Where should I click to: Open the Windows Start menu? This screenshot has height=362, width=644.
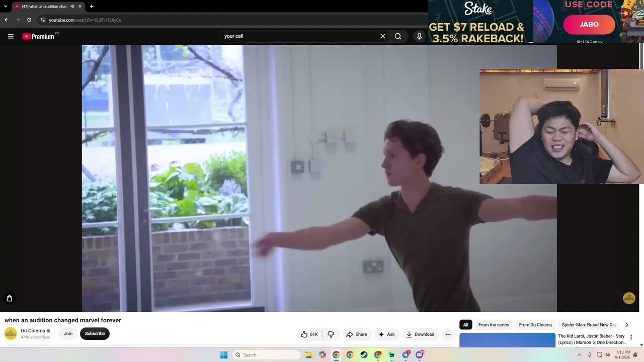point(224,355)
